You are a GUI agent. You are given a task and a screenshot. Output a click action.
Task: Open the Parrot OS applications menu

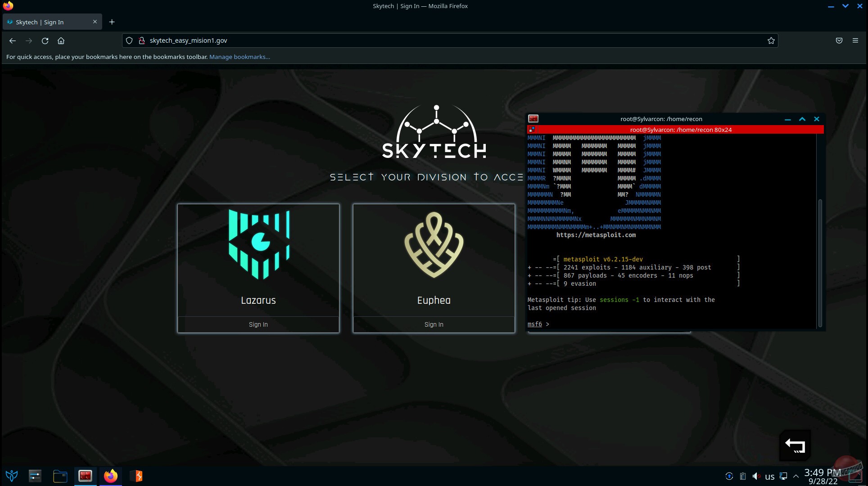11,476
